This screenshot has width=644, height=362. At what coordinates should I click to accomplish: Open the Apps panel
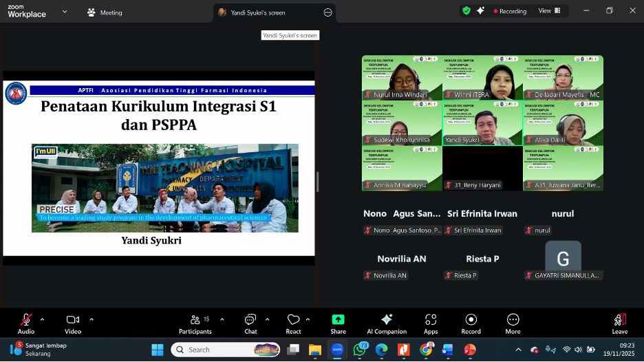(431, 320)
